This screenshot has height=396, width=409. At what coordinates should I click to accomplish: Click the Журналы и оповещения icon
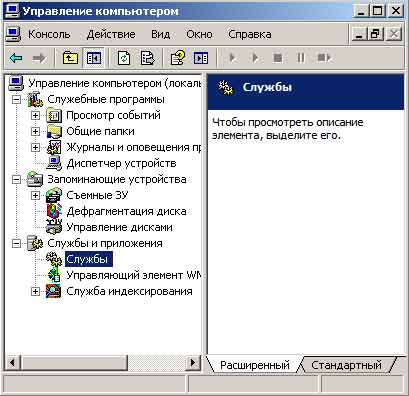pyautogui.click(x=54, y=147)
